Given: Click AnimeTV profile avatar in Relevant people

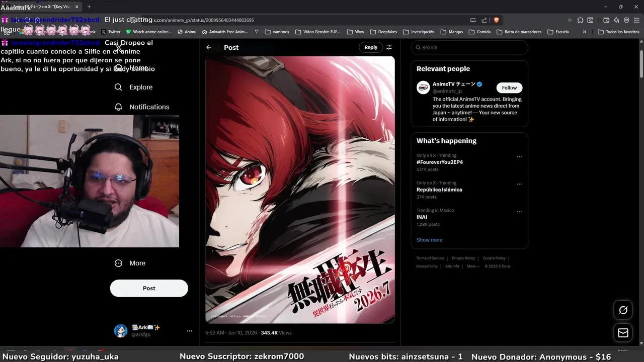Looking at the screenshot, I should click(x=423, y=87).
